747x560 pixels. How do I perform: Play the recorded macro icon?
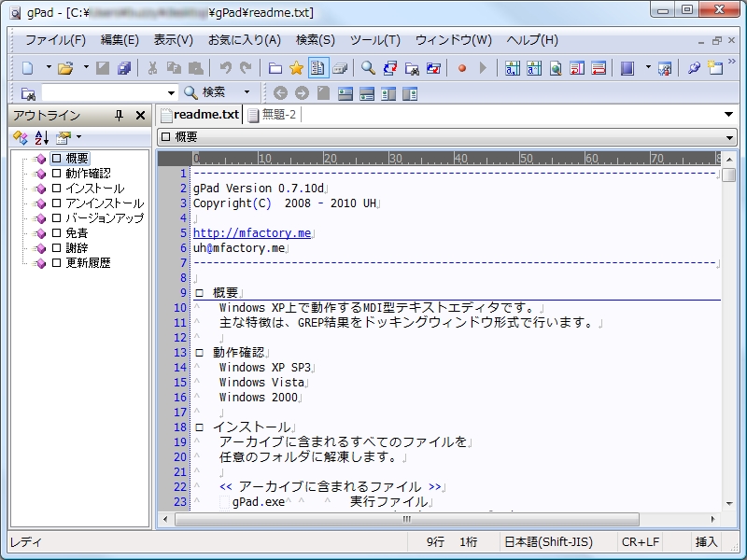tap(483, 67)
